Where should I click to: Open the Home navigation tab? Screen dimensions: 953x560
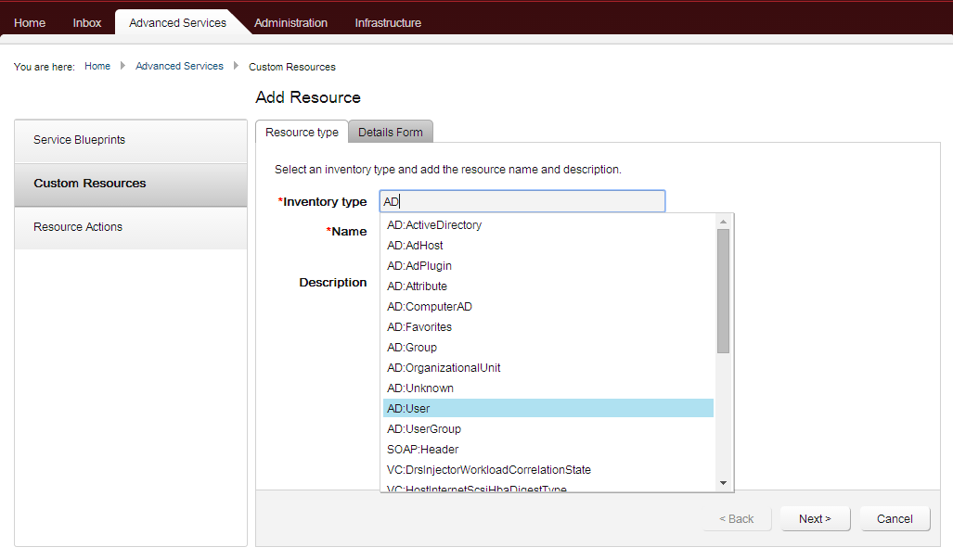pyautogui.click(x=29, y=22)
